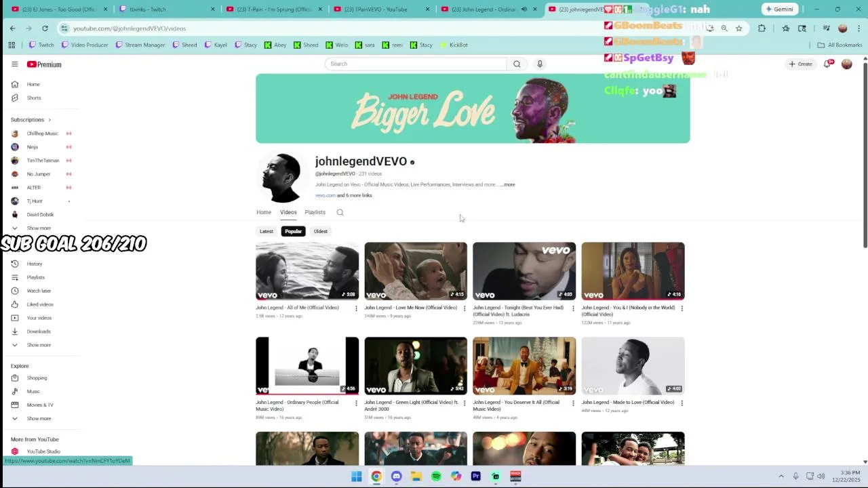Click the Chrome address bar URL
Screen dimensions: 868x488
130,28
